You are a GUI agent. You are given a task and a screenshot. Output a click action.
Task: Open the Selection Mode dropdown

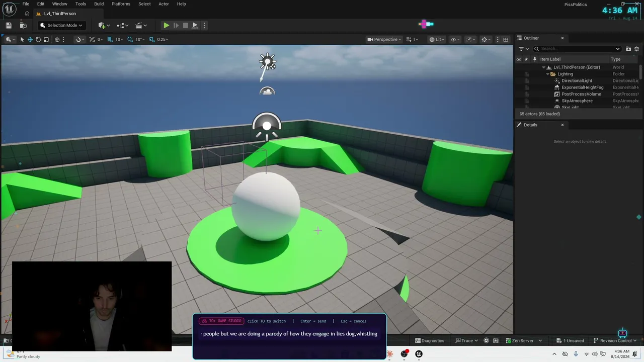[x=61, y=25]
